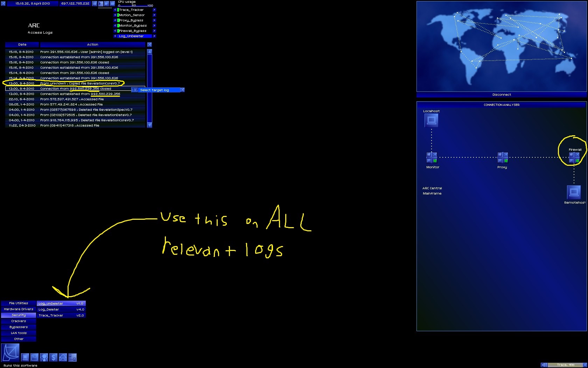Click the speaker icon beside the Trace indicator
This screenshot has width=588, height=368.
pyautogui.click(x=544, y=365)
